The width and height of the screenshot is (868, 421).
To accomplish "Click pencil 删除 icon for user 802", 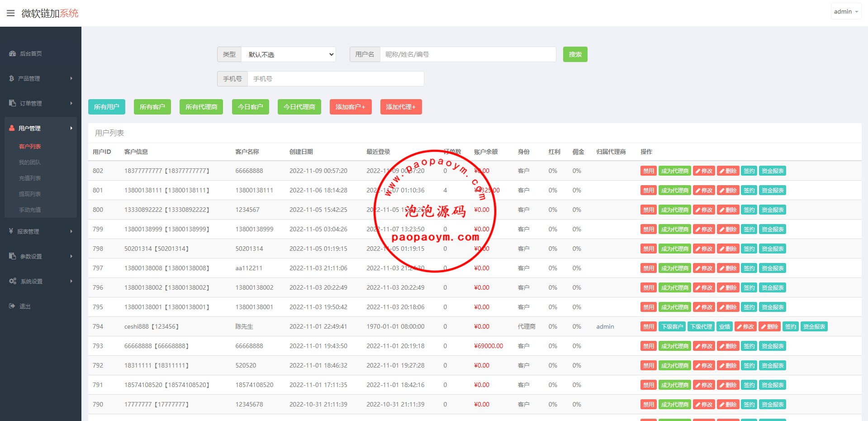I will coord(728,171).
